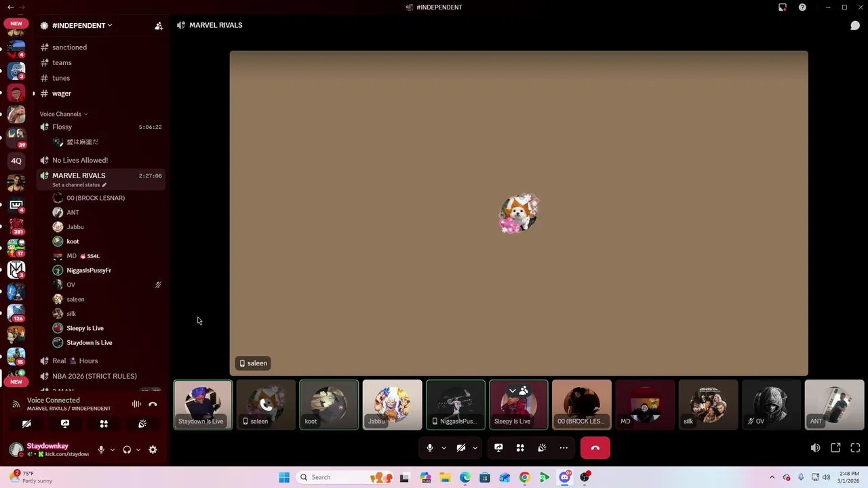This screenshot has width=868, height=488.
Task: Show hidden system tray icons
Action: point(772,477)
